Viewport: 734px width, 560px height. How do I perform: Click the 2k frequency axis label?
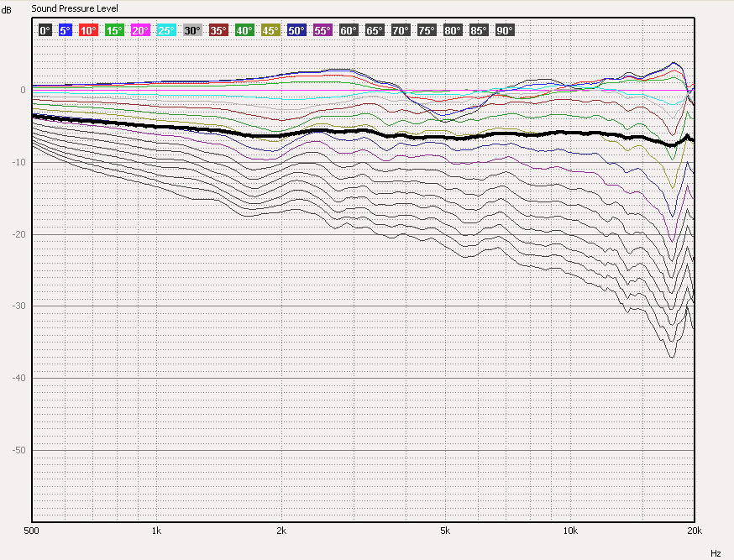coord(281,531)
